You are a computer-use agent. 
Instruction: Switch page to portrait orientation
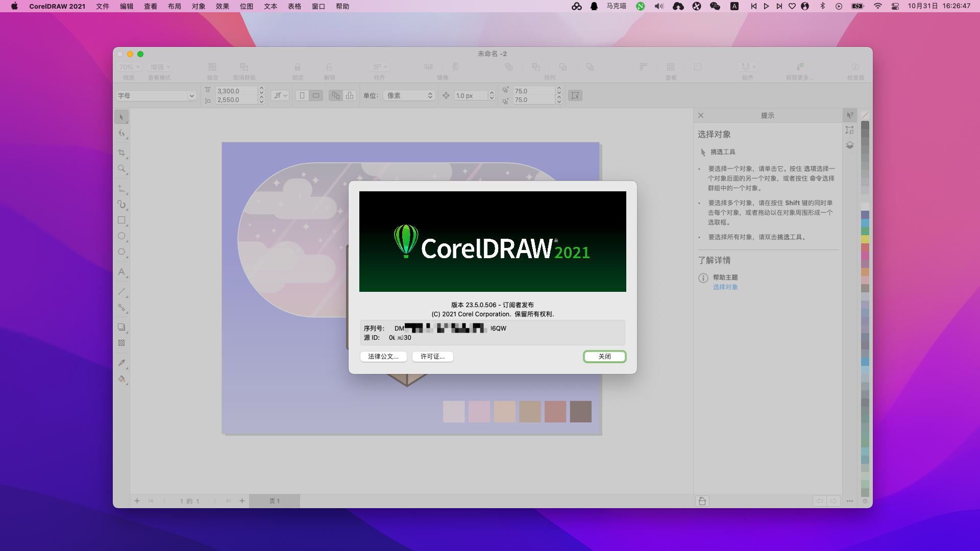click(302, 95)
